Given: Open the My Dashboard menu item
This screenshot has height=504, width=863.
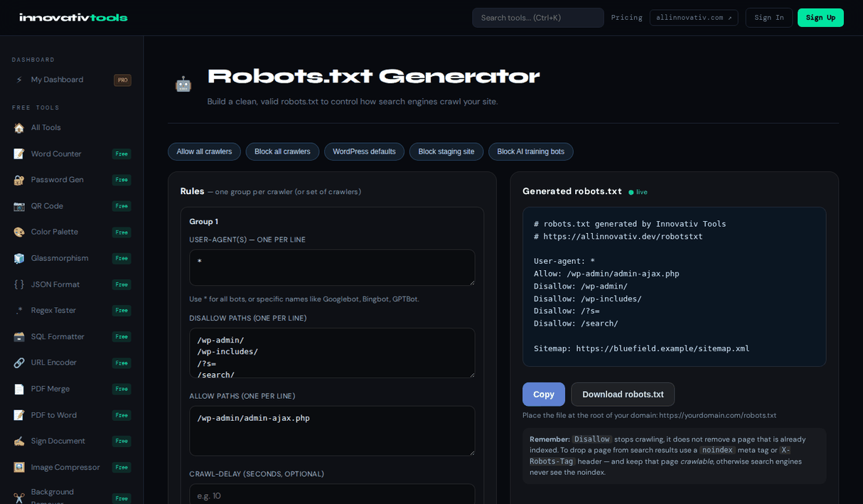Looking at the screenshot, I should [72, 80].
